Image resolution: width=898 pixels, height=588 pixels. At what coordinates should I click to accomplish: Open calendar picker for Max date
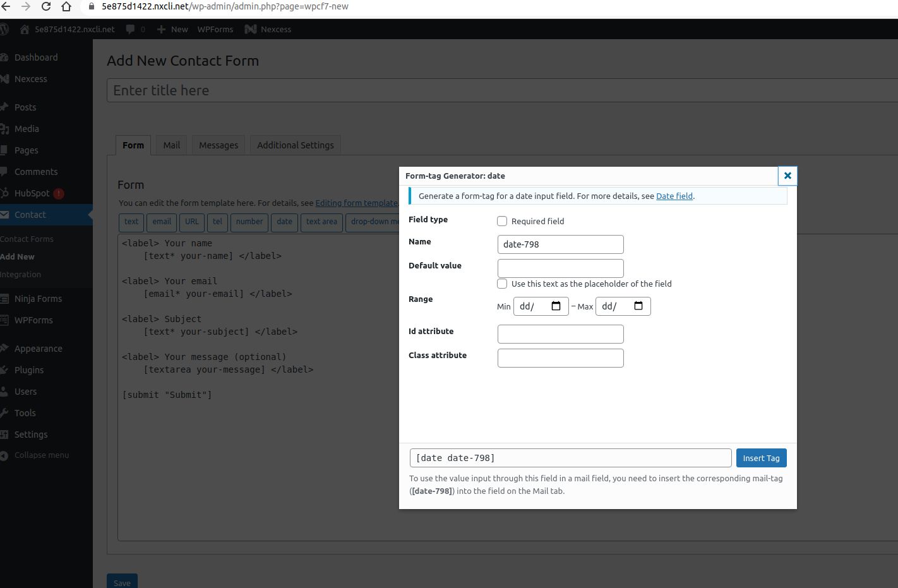click(x=638, y=306)
